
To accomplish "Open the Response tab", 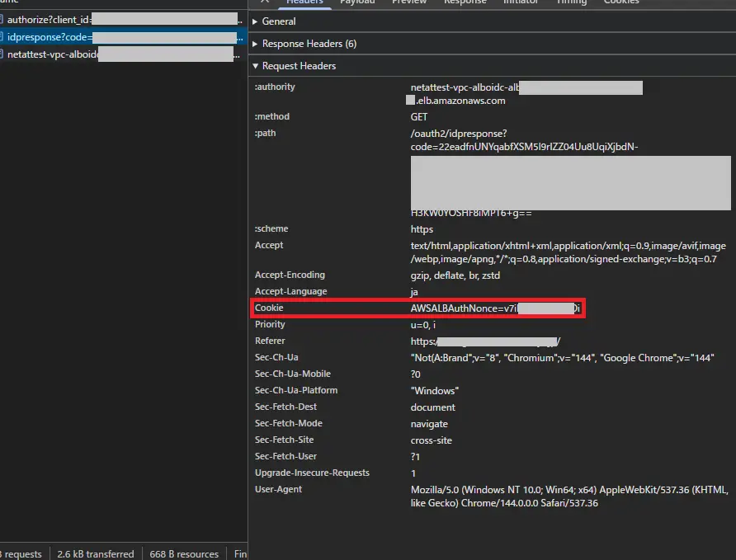I will [465, 2].
